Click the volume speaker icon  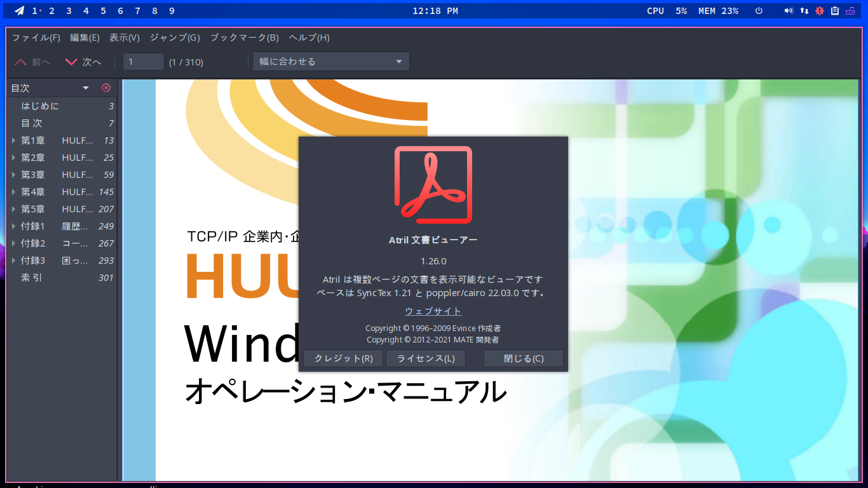click(789, 11)
